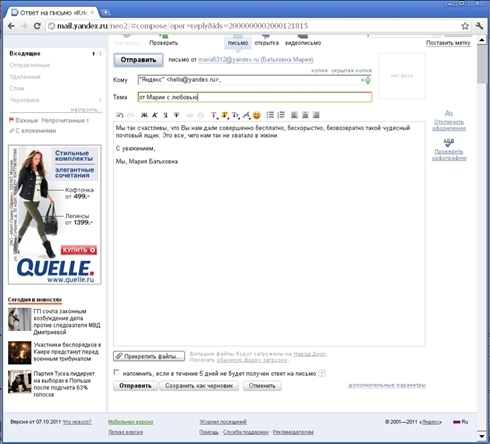This screenshot has height=444, width=490.
Task: Bookmark the page with the star icon
Action: click(465, 26)
